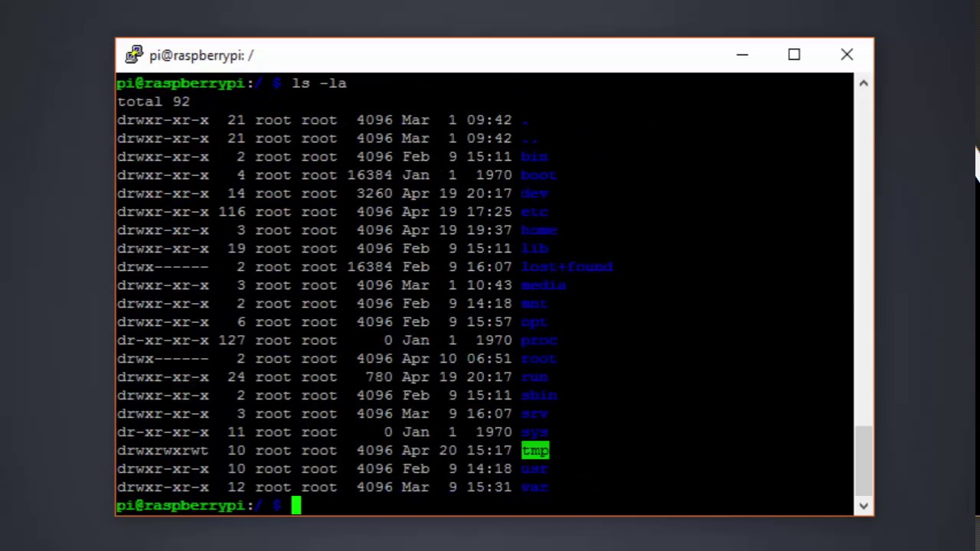This screenshot has width=980, height=551.
Task: Open the PuTTY system menu icon
Action: coord(134,55)
